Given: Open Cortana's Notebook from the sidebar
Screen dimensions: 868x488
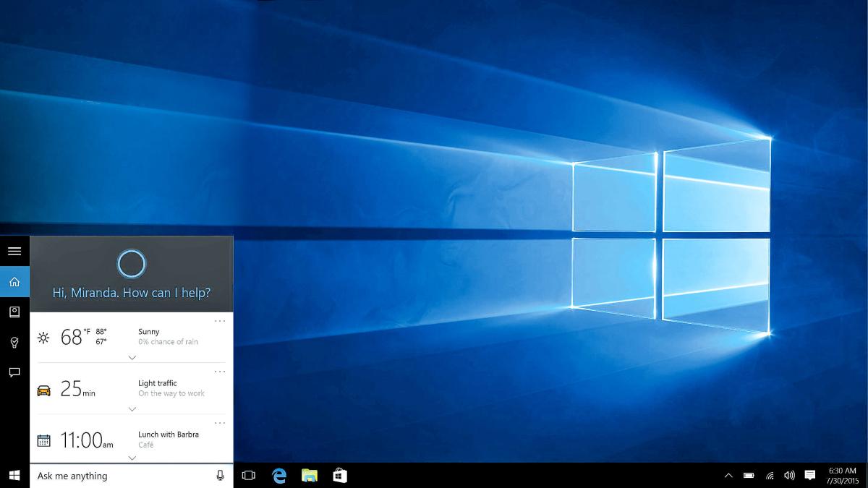Looking at the screenshot, I should tap(14, 312).
